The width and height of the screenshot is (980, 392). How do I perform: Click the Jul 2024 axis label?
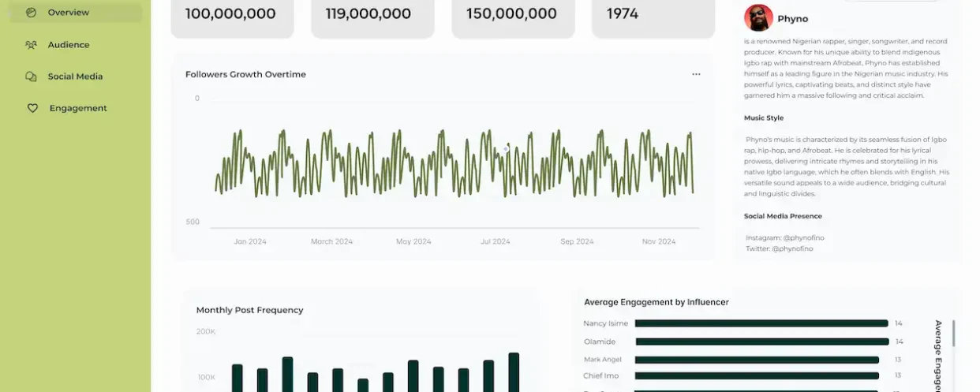(x=496, y=241)
